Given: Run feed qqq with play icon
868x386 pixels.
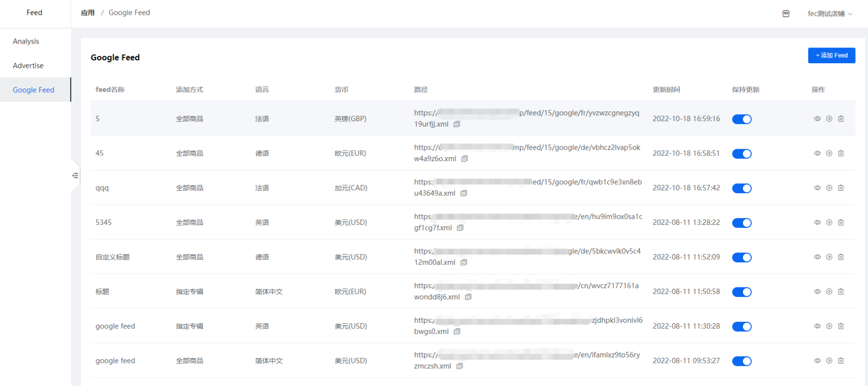Looking at the screenshot, I should coord(829,188).
